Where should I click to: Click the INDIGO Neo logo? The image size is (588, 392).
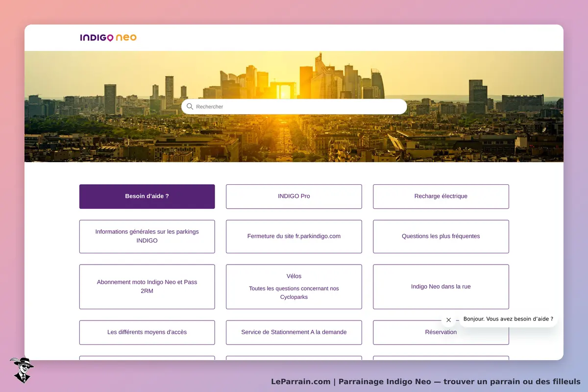[108, 38]
